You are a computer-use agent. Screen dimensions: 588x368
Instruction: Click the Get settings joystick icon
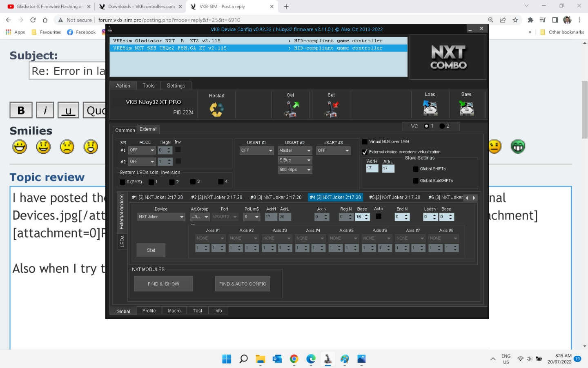(x=292, y=109)
